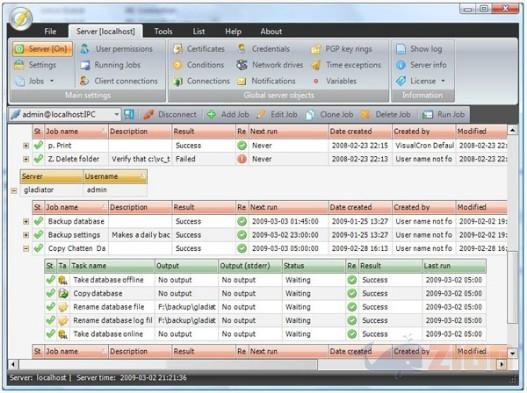The height and width of the screenshot is (393, 527).
Task: Click the vertical scrollbar up arrow
Action: click(x=512, y=130)
